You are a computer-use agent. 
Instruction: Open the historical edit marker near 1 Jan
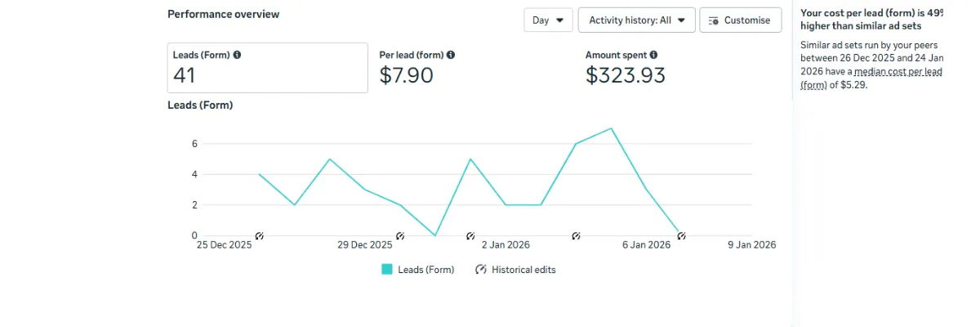[x=470, y=235]
